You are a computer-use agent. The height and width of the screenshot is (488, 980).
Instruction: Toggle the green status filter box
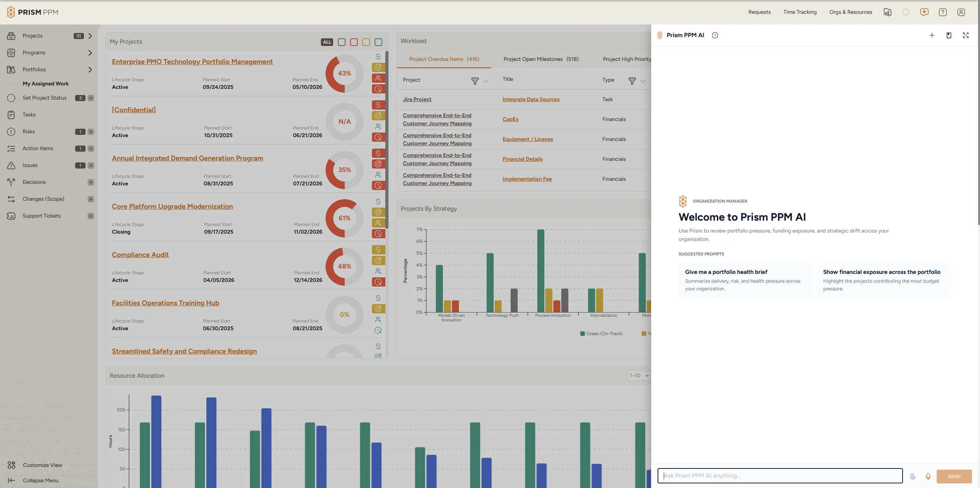[378, 42]
